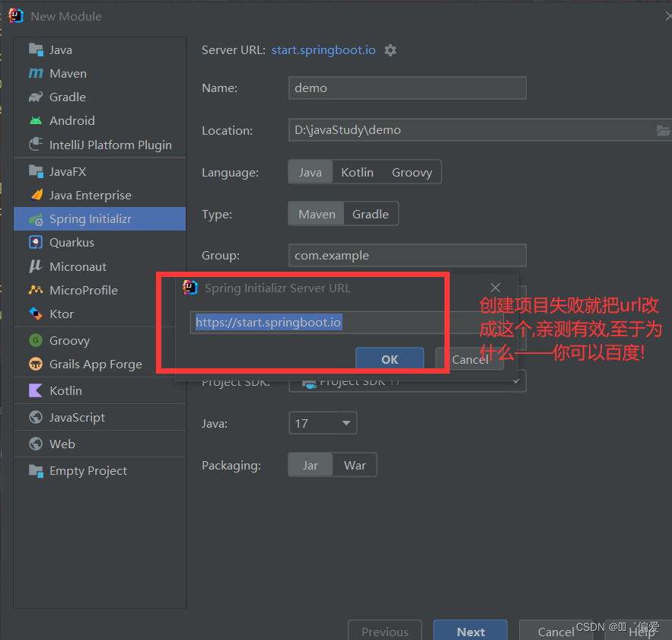Click the Groovy G icon

point(36,340)
